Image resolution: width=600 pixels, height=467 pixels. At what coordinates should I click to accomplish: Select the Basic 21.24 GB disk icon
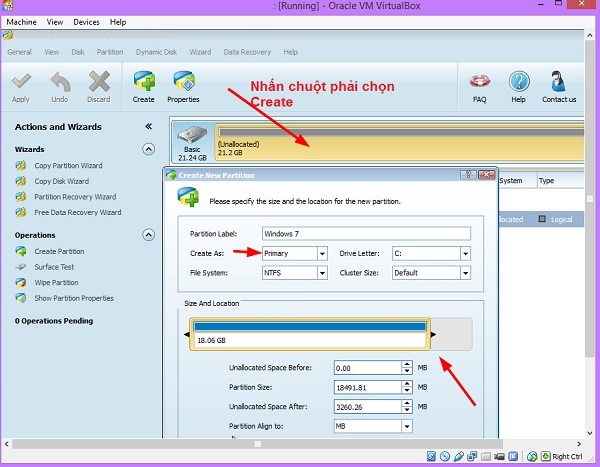coord(192,135)
